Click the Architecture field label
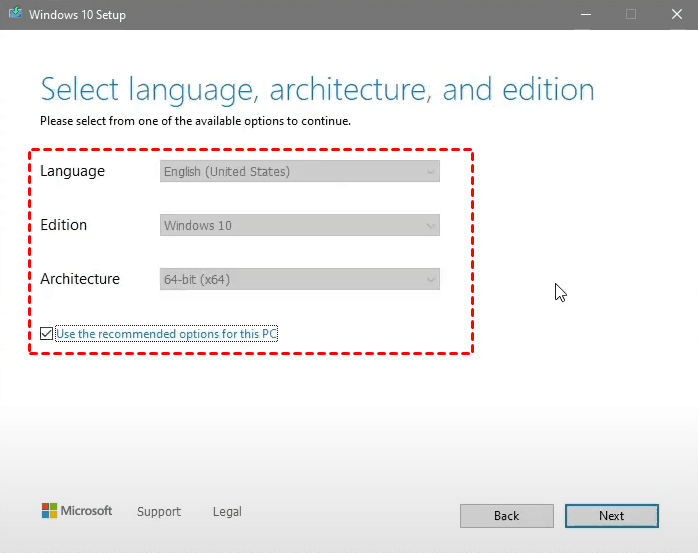This screenshot has height=553, width=698. [x=80, y=280]
